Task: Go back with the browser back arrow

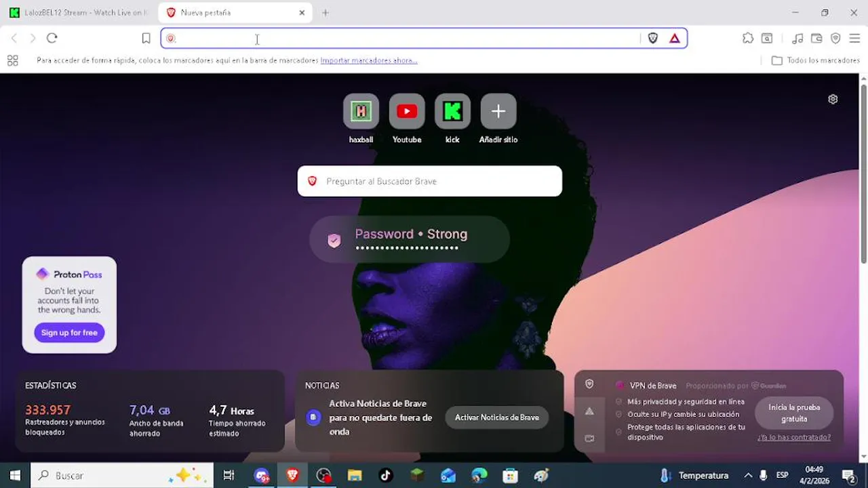Action: point(14,38)
